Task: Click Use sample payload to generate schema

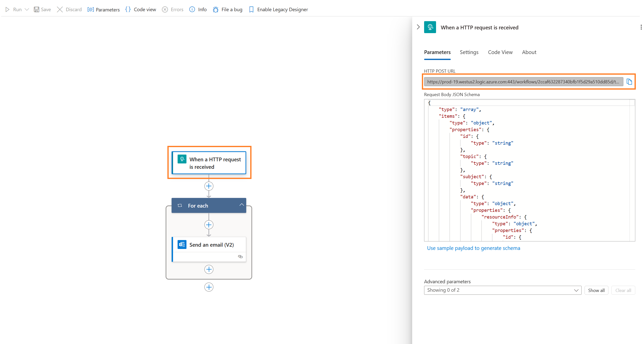Action: pos(474,248)
